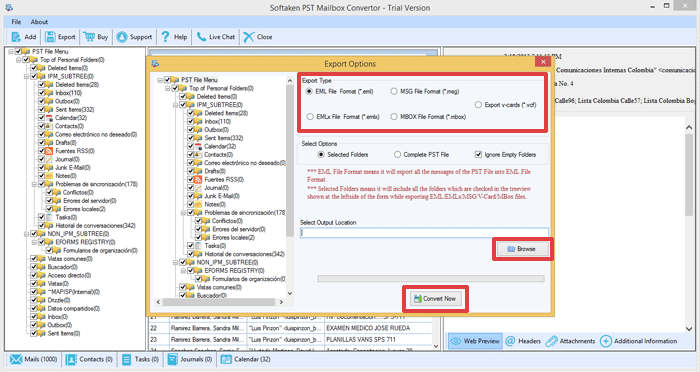Toggle the Ignore Empty Folders checkbox

[x=479, y=155]
